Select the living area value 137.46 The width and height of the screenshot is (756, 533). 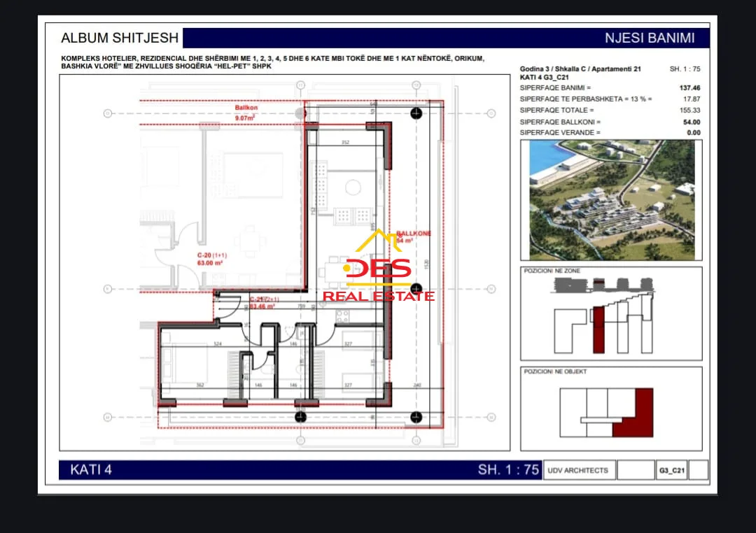pos(689,87)
